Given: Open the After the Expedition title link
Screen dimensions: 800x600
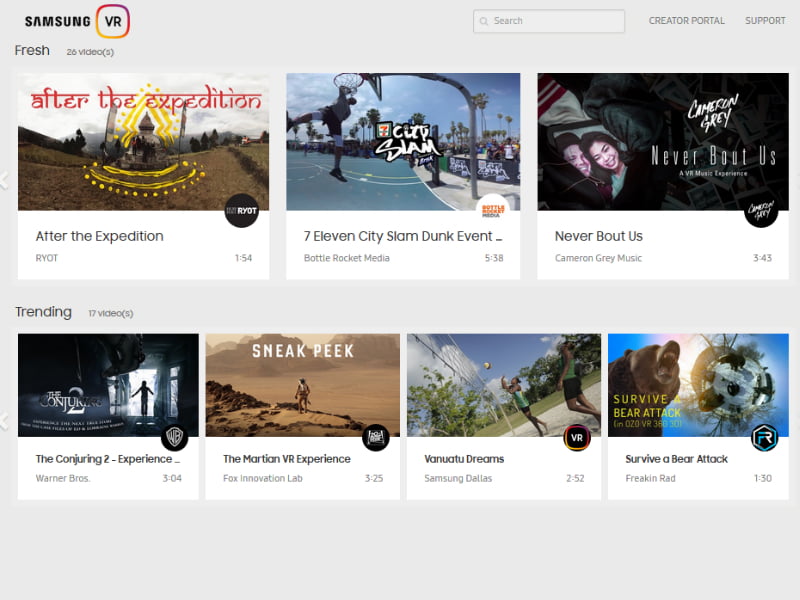Looking at the screenshot, I should (99, 236).
